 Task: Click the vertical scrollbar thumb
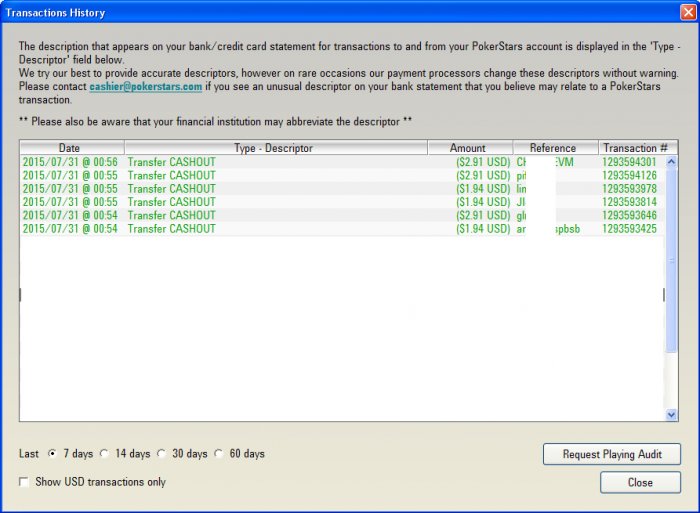pyautogui.click(x=671, y=260)
